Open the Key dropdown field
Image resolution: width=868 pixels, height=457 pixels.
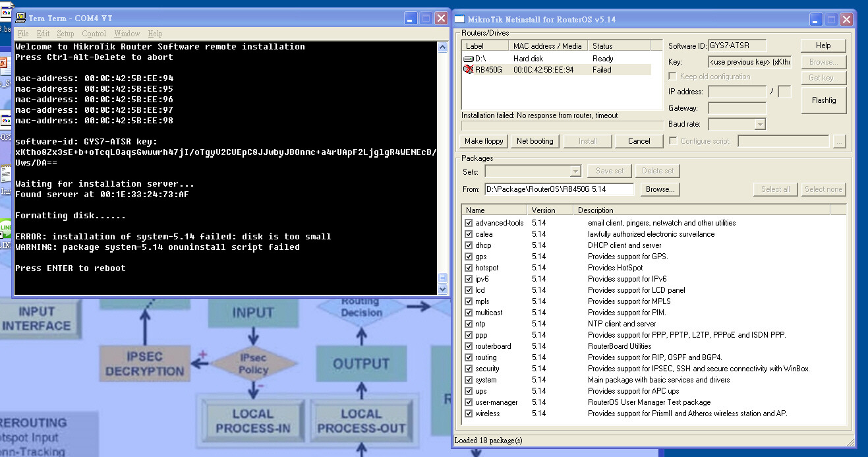click(750, 61)
